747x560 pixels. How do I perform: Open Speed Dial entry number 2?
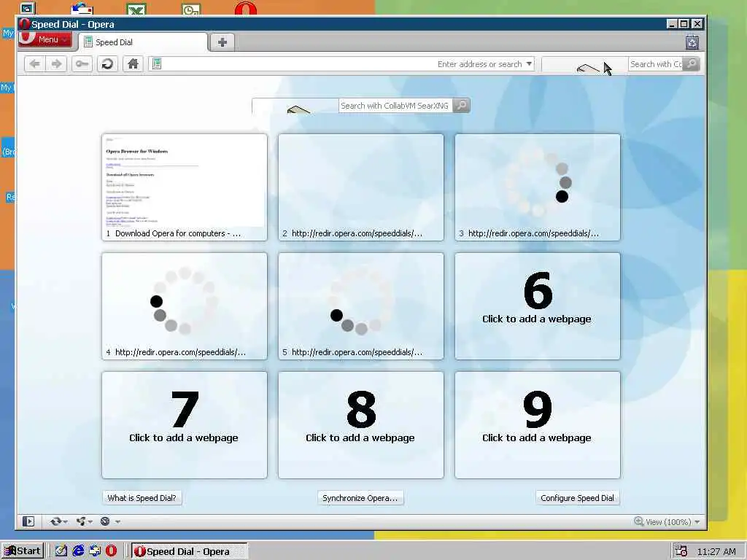point(360,187)
